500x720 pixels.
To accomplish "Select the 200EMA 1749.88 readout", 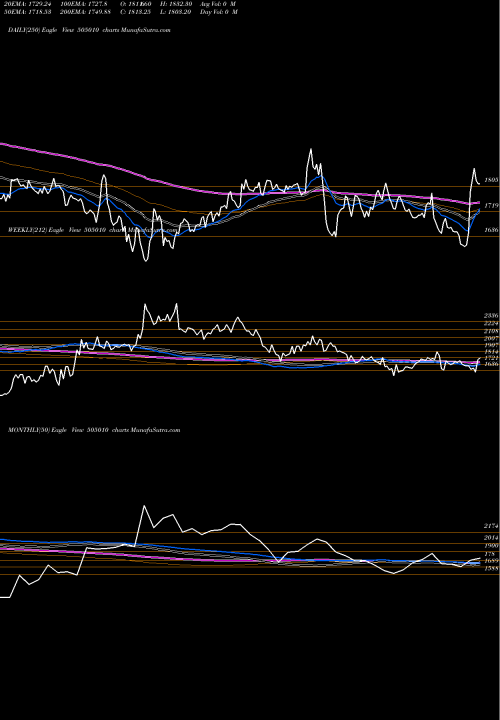I will [85, 12].
